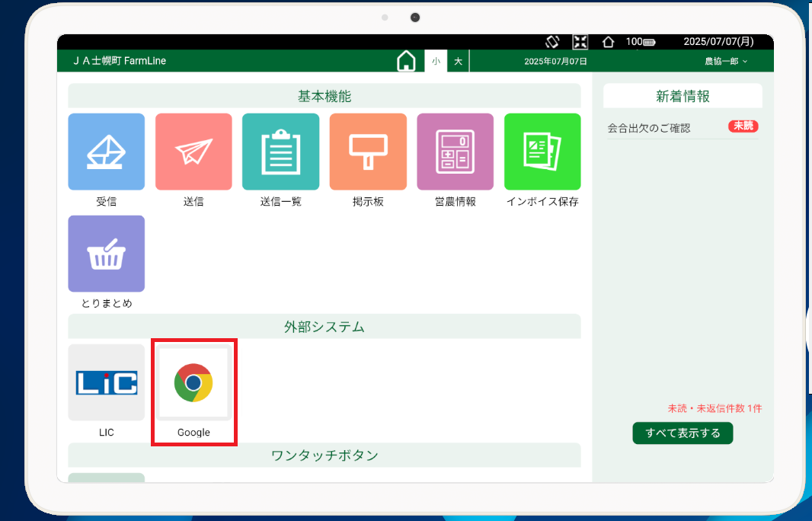Open the 会合出欠のご確認 notice
Image resolution: width=812 pixels, height=521 pixels.
click(649, 128)
